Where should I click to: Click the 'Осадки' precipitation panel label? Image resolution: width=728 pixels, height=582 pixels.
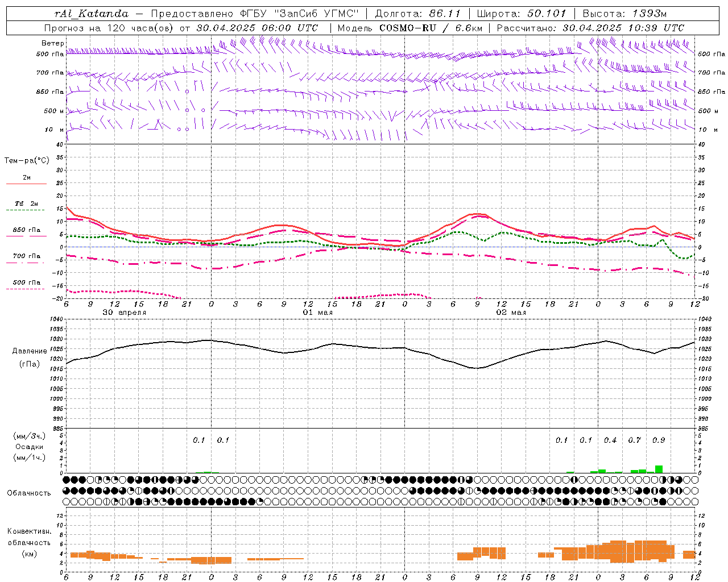[x=30, y=447]
